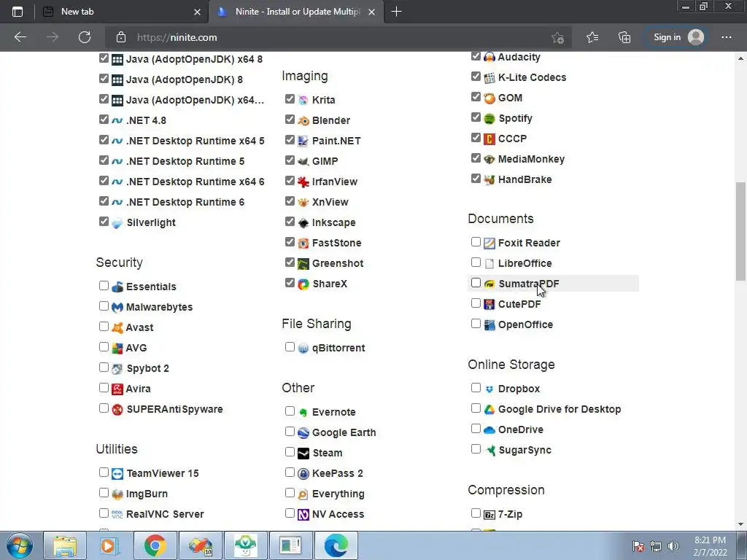Click the Google Drive for Desktop icon
The image size is (747, 560).
489,410
